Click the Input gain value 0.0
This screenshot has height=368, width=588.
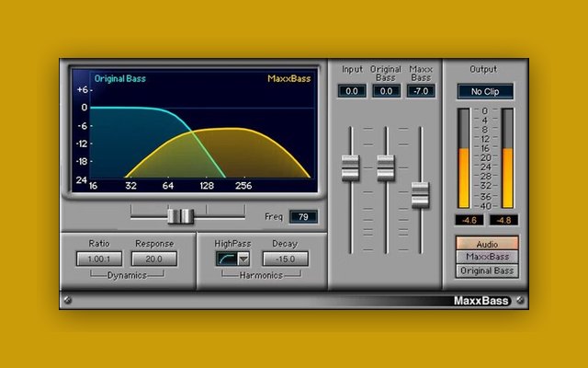352,91
